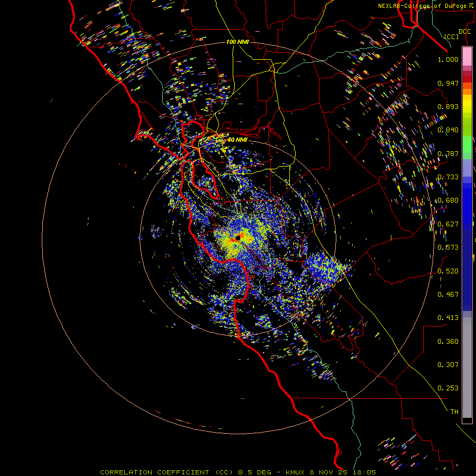Click the black radar site dot at the map center
476x476 pixels.
pos(238,238)
